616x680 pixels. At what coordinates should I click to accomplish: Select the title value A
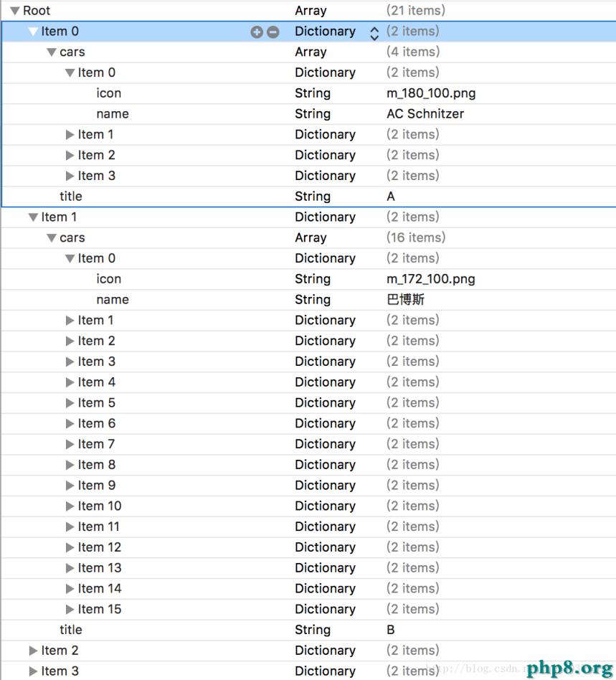(391, 197)
